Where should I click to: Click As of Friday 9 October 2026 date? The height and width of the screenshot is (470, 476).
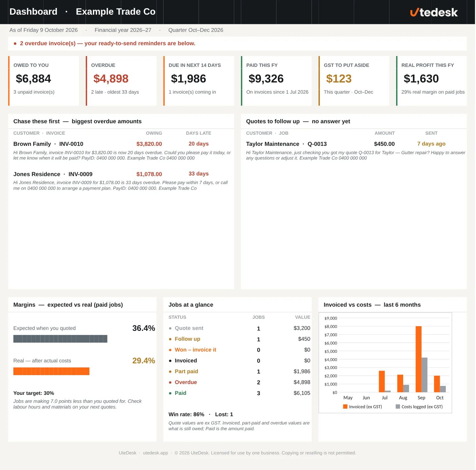(44, 30)
